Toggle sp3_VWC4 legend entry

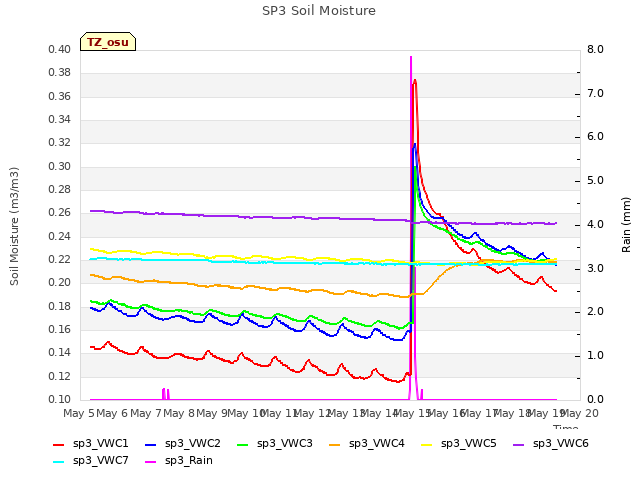click(x=367, y=444)
